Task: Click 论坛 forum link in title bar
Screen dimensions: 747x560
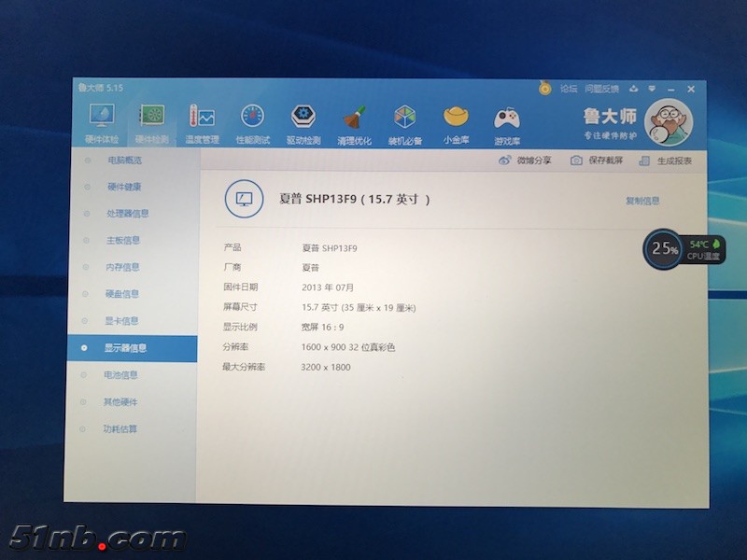Action: click(569, 89)
